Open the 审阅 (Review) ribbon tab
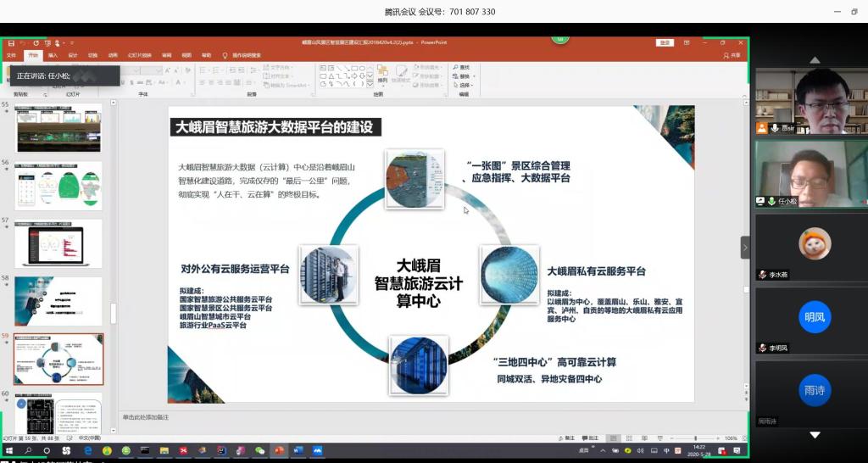Image resolution: width=868 pixels, height=463 pixels. click(167, 55)
